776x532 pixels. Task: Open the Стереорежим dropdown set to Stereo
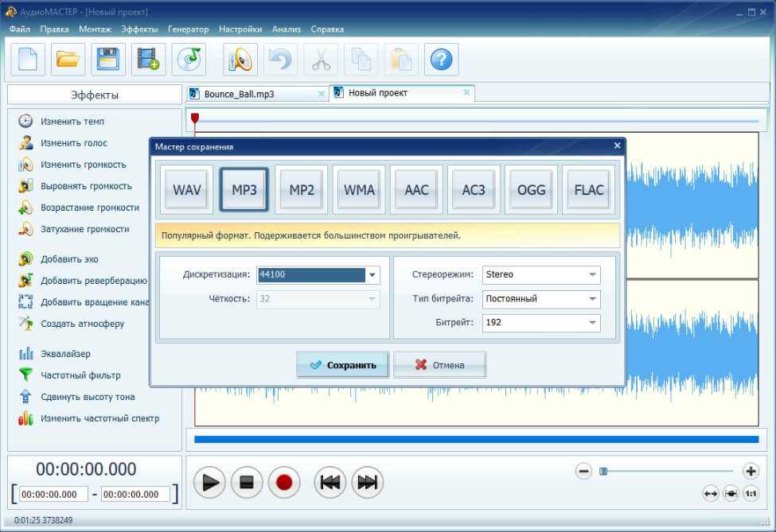click(592, 275)
